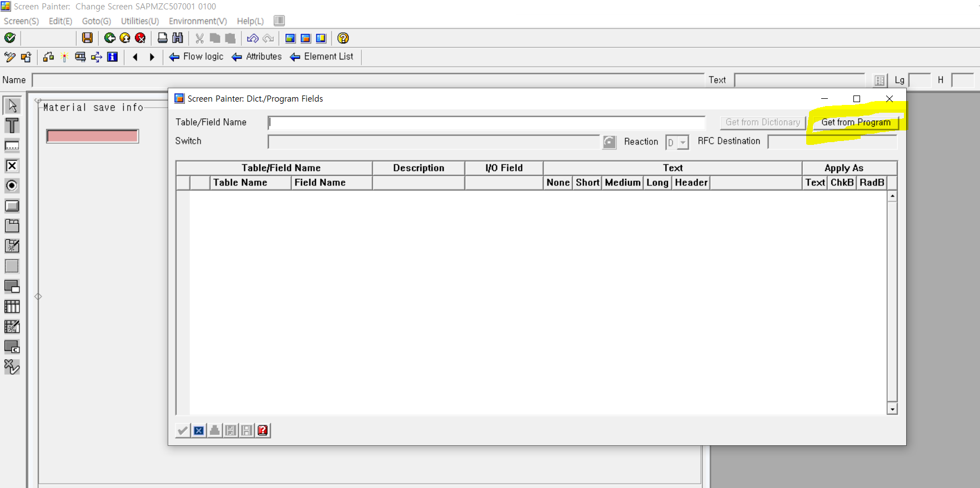980x488 pixels.
Task: Click the yellow question mark Help icon
Action: pyautogui.click(x=343, y=38)
